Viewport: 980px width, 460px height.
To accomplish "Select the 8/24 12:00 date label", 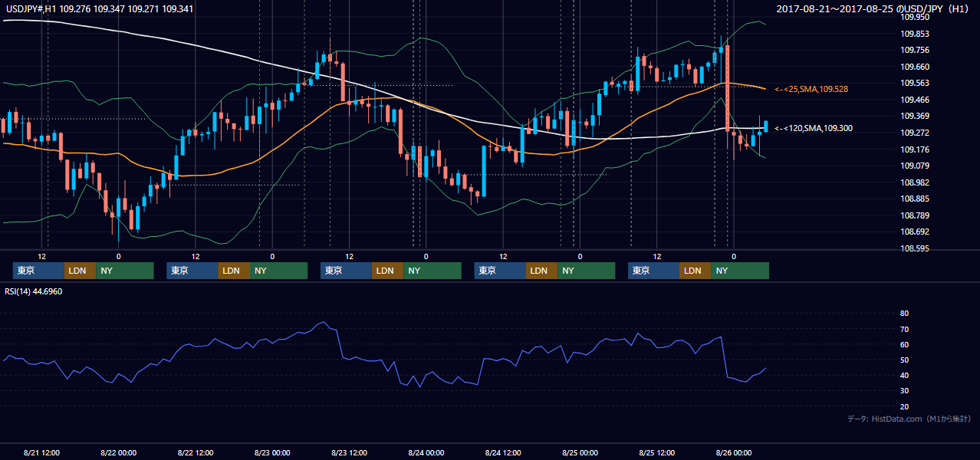I will point(503,453).
